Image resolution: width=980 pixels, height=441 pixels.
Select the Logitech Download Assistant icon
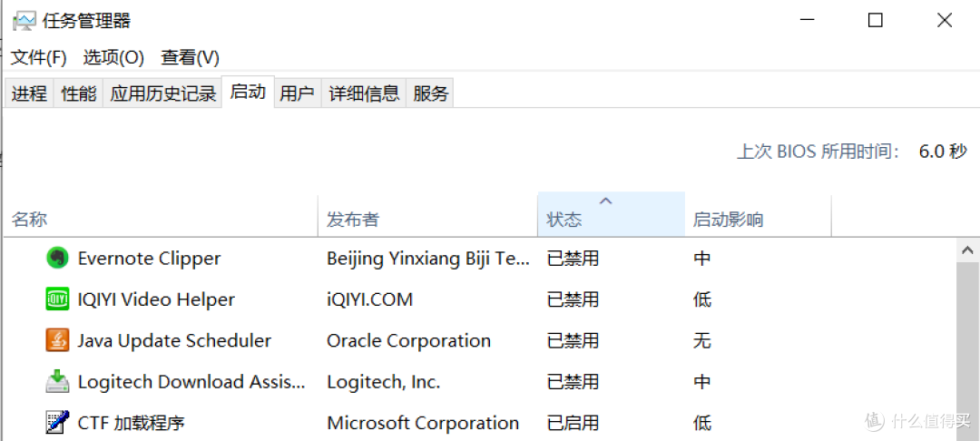click(57, 382)
